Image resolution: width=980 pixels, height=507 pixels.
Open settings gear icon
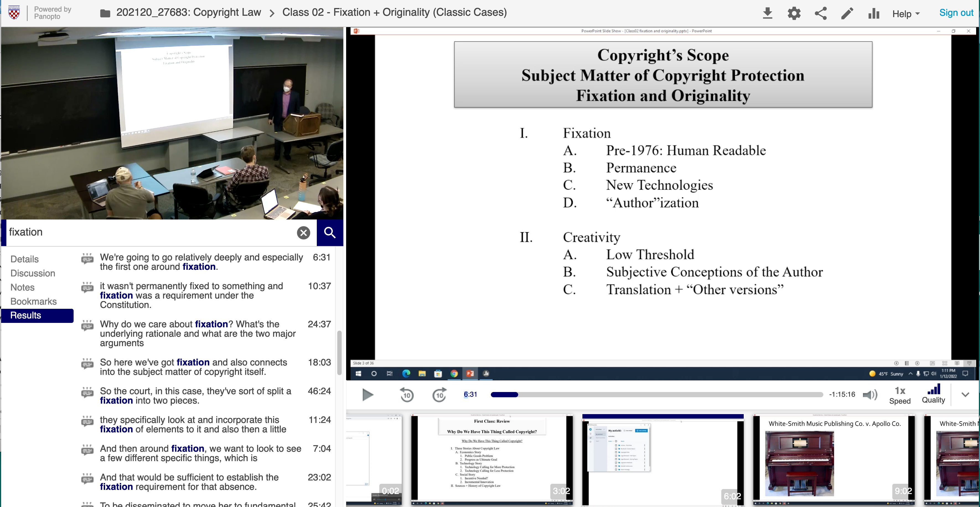click(x=794, y=13)
